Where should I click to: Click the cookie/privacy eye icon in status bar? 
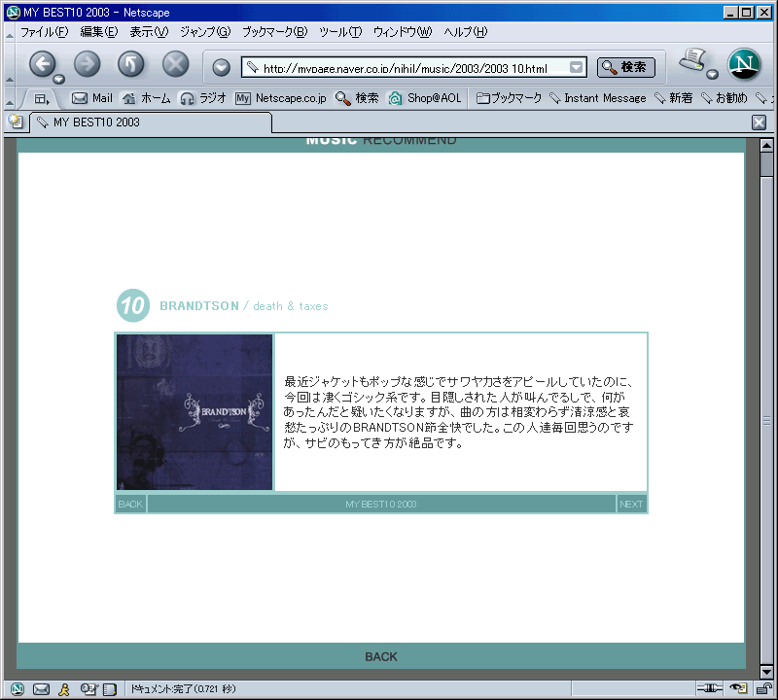point(738,688)
